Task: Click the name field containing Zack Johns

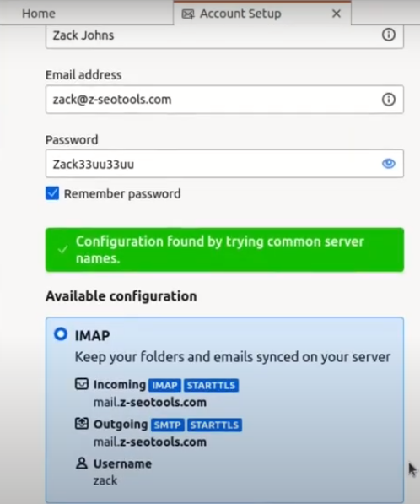Action: tap(224, 36)
